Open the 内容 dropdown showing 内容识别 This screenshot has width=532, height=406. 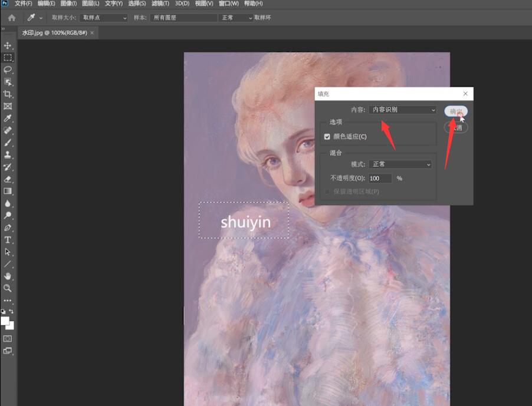pos(403,110)
